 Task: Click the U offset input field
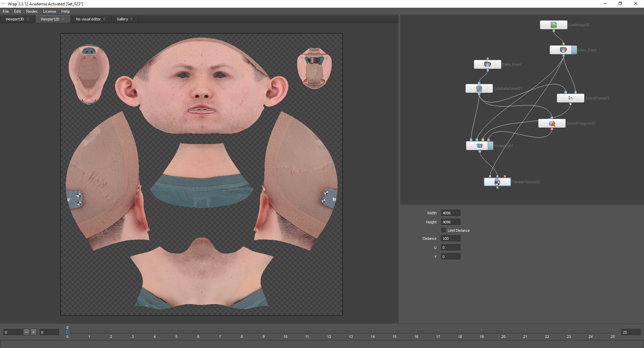click(x=450, y=248)
